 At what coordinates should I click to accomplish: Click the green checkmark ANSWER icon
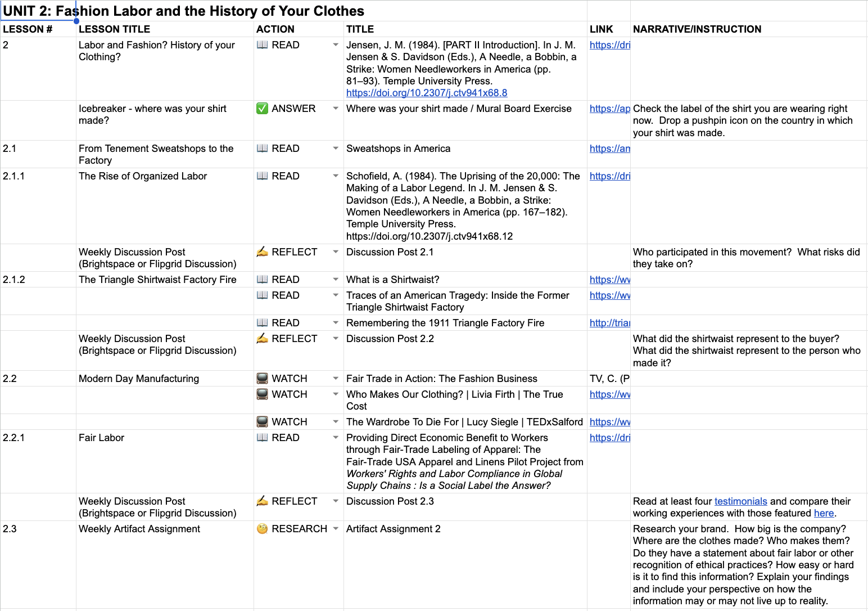[x=262, y=109]
